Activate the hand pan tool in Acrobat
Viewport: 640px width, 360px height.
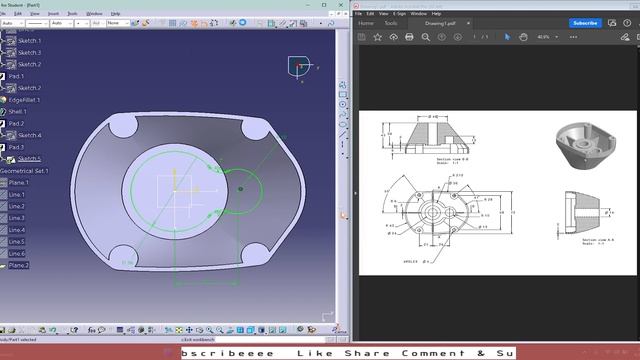tap(523, 37)
